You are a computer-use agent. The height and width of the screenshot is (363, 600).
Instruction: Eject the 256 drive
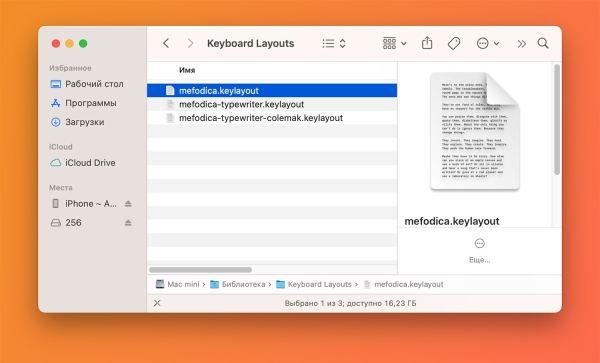(x=128, y=223)
